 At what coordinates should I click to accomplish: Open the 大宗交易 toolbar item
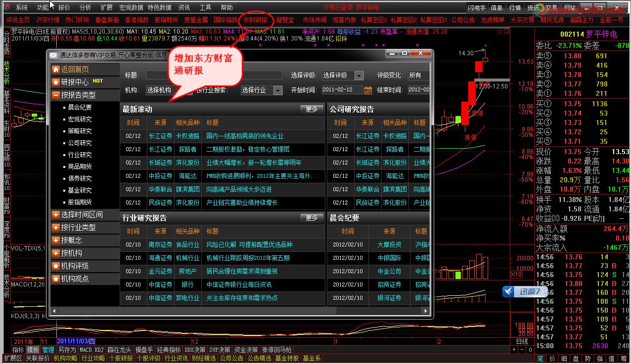(522, 20)
